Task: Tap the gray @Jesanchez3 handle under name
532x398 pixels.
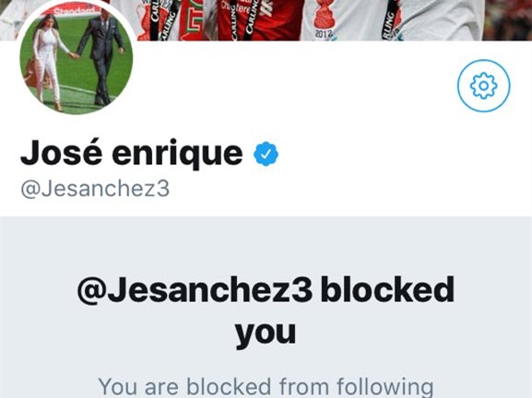Action: 95,189
